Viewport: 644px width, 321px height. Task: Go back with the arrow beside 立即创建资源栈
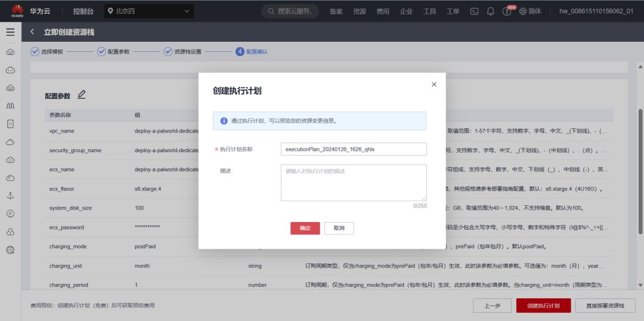(x=32, y=32)
